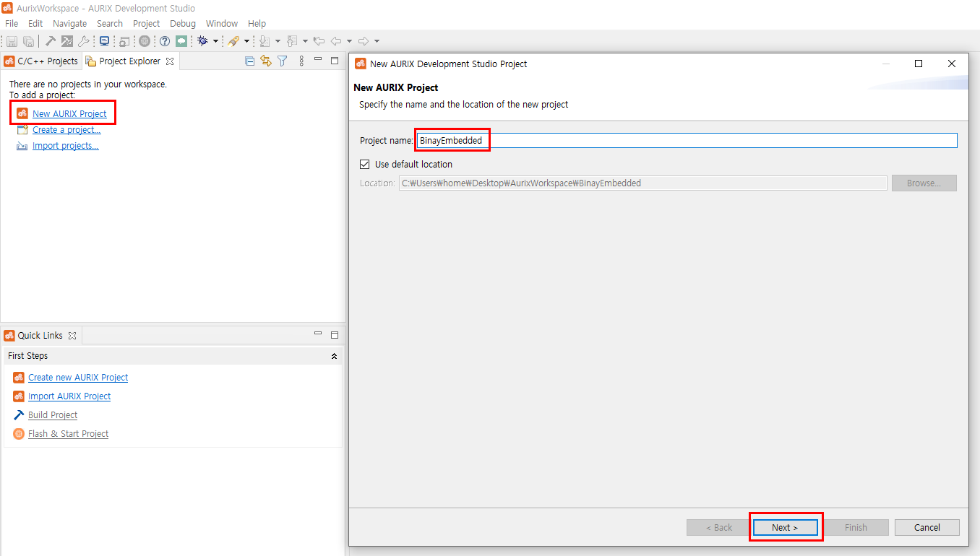Click the next annotation toolbar icon
This screenshot has height=556, width=980.
pyautogui.click(x=265, y=41)
